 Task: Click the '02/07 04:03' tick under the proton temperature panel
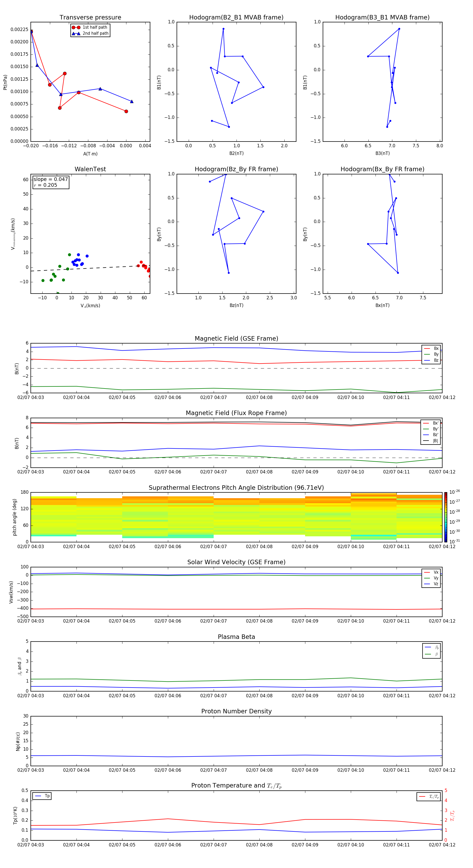pos(31,845)
